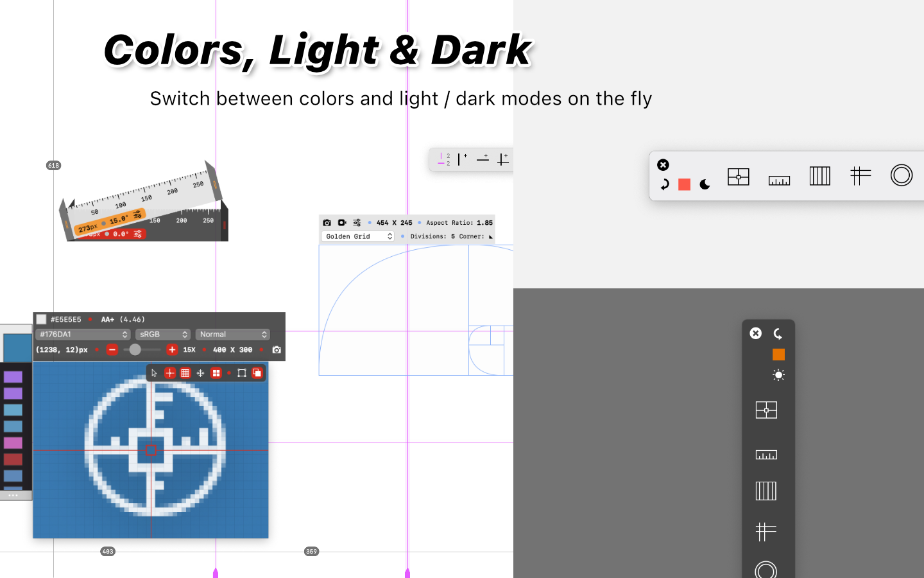Viewport: 924px width, 578px height.
Task: Open crosshair frame tool in dark toolbar
Action: 766,410
